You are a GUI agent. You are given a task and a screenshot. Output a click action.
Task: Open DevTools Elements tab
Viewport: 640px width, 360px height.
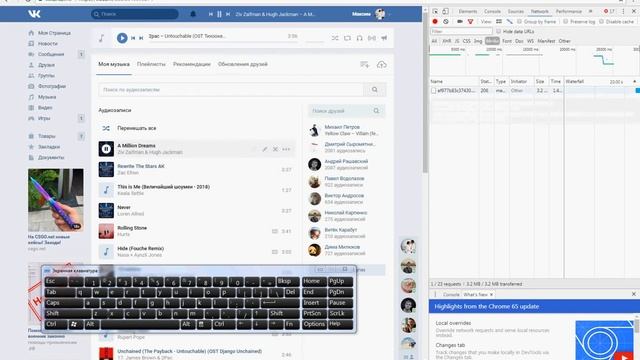coord(468,11)
